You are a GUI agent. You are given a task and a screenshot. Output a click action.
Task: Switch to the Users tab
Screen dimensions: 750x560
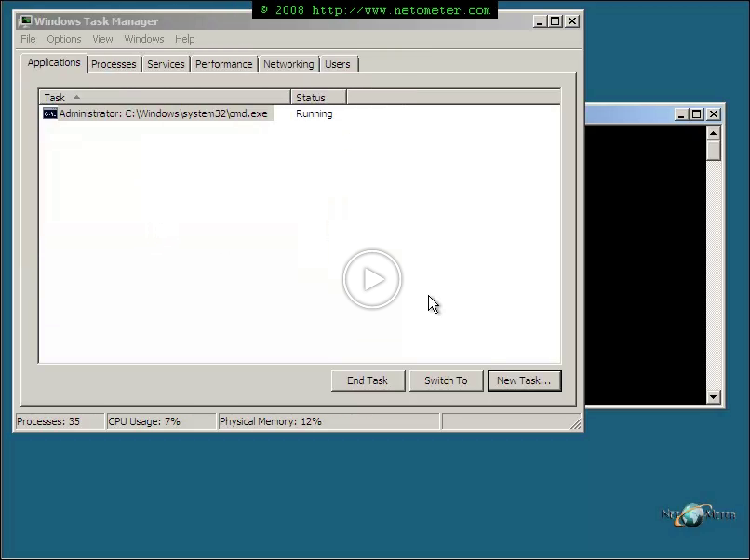(338, 64)
